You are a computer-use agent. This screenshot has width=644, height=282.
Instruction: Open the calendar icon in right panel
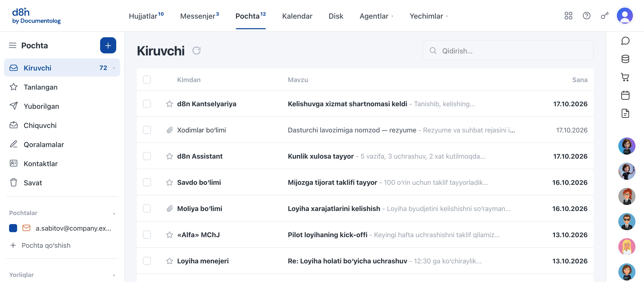(x=625, y=95)
